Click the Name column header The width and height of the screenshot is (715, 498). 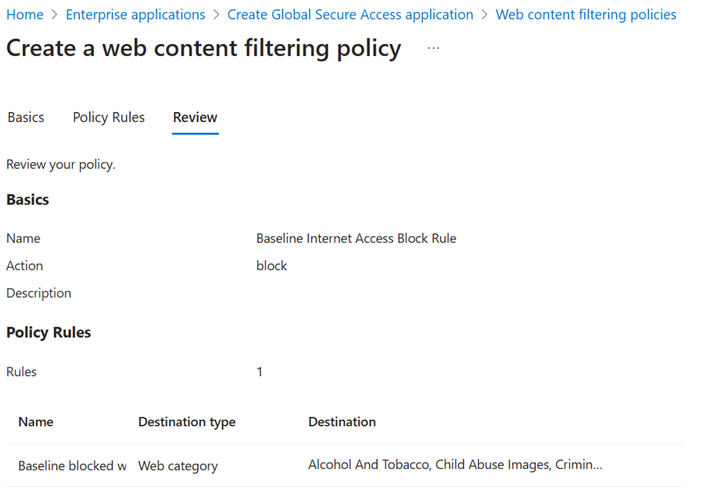(36, 421)
